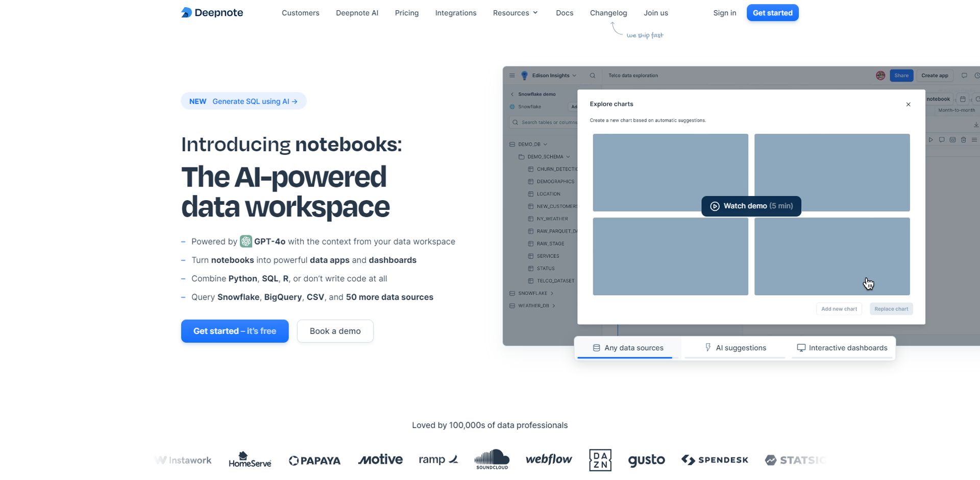Click the Webflow customer logo
Screen dimensions: 980x480
tap(549, 459)
